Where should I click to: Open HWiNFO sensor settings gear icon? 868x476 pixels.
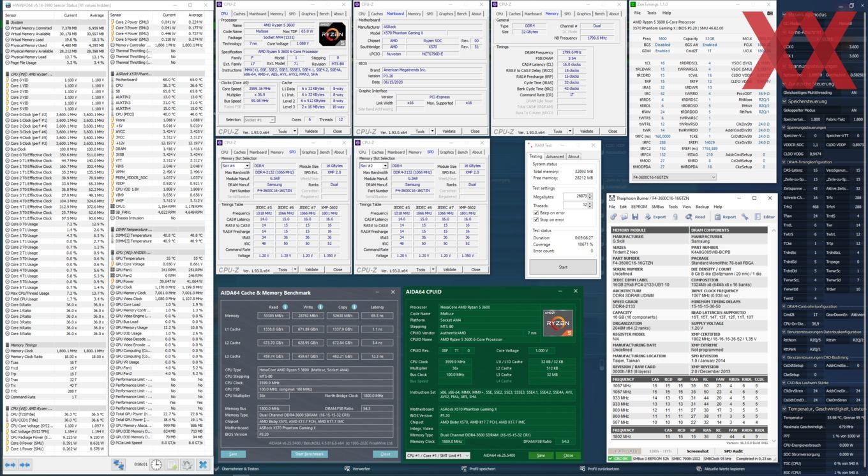[187, 465]
